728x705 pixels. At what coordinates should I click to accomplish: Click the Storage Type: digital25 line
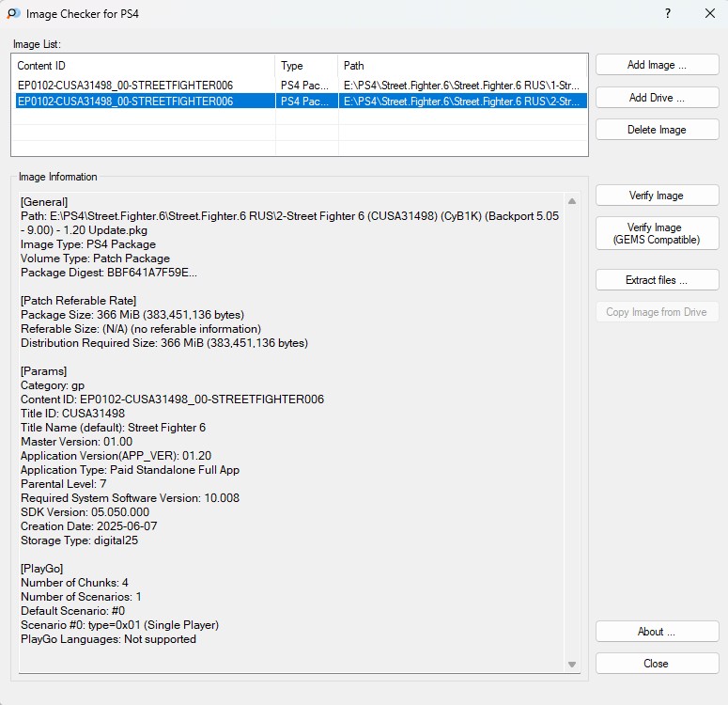[x=80, y=540]
